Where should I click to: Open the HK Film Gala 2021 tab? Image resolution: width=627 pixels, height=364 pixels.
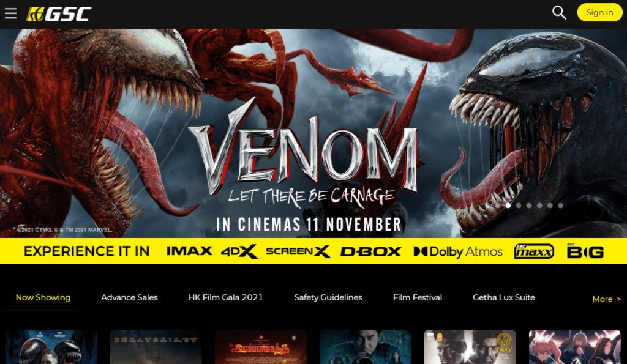[x=226, y=297]
